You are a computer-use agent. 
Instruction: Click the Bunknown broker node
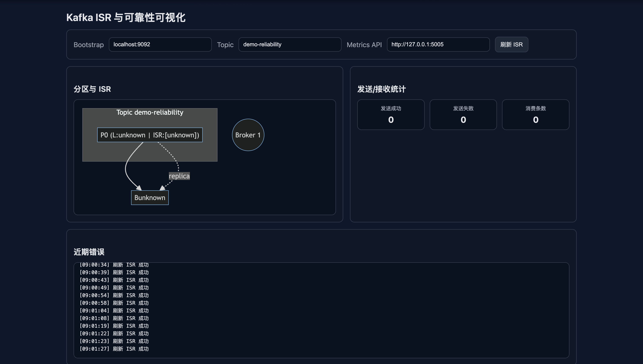(x=150, y=198)
